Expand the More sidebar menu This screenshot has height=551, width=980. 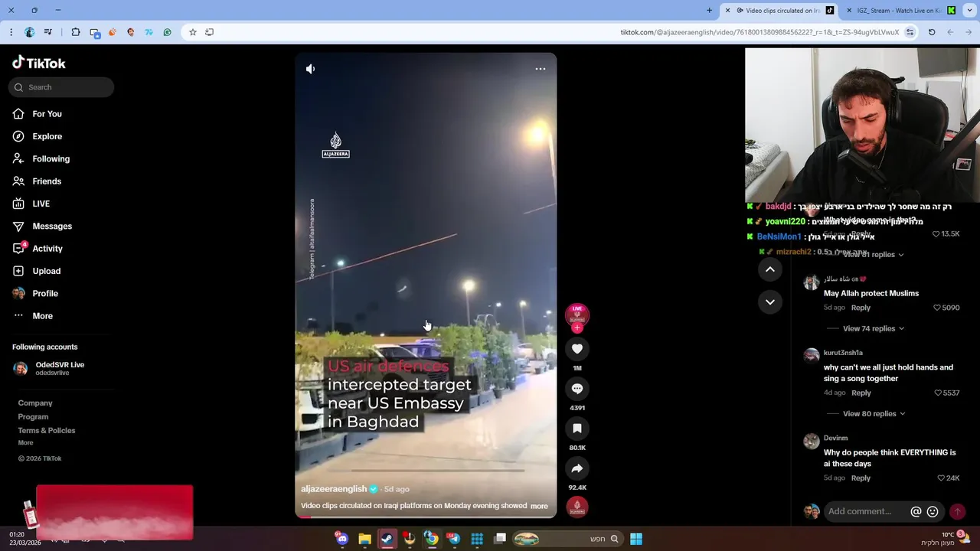33,316
